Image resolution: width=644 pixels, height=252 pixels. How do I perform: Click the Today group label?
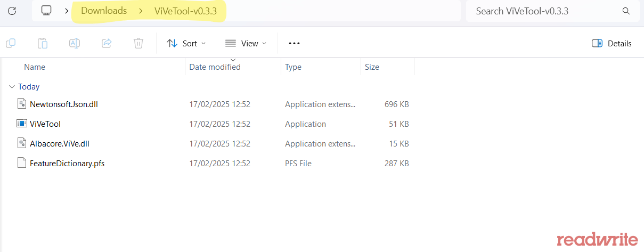tap(29, 86)
